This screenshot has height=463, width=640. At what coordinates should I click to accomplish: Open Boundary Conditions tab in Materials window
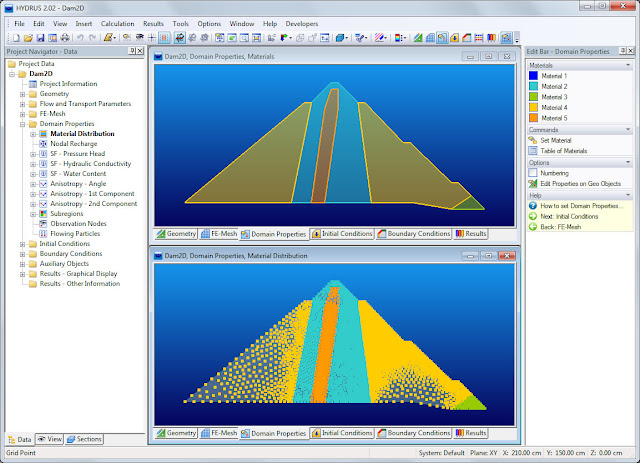tap(414, 234)
